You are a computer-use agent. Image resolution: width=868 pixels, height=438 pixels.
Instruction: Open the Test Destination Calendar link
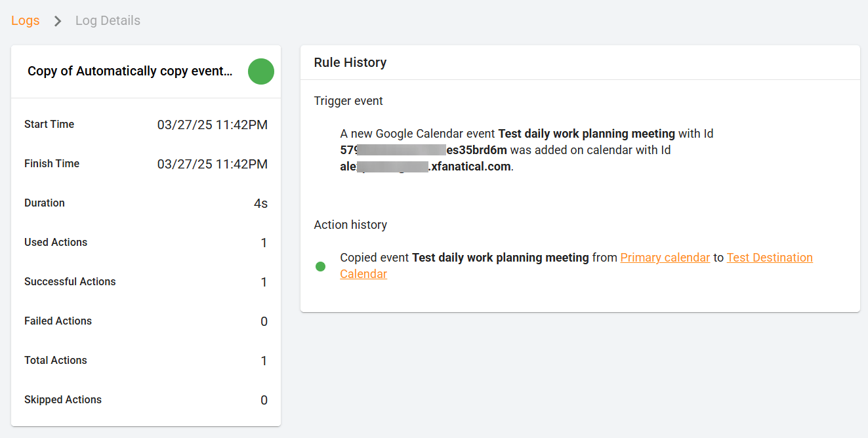tap(769, 258)
